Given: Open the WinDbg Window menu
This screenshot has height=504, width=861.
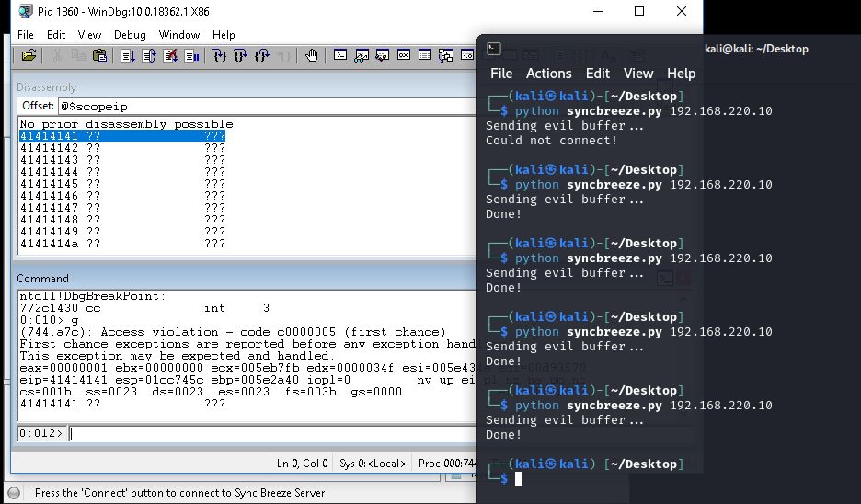Looking at the screenshot, I should click(x=179, y=35).
